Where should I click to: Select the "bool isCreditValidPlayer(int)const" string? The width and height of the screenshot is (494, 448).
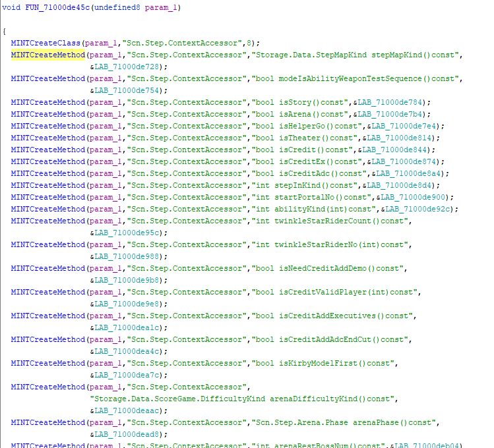tap(334, 293)
